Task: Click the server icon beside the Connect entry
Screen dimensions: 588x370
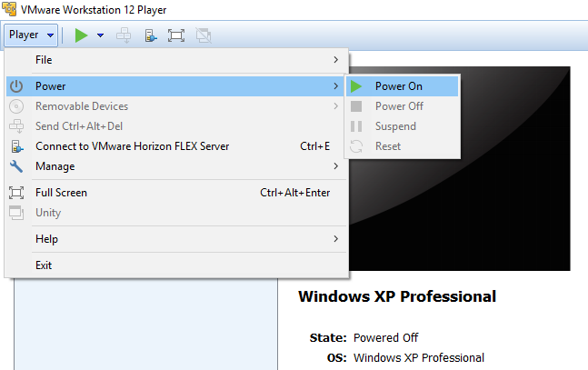Action: point(16,146)
